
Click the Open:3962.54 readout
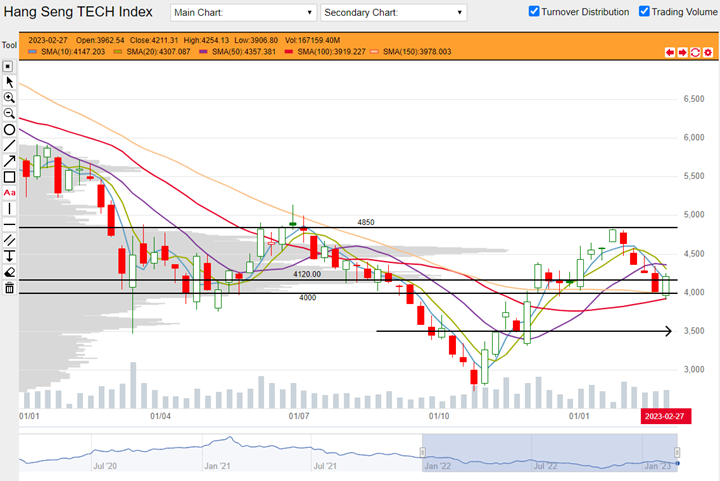[100, 40]
